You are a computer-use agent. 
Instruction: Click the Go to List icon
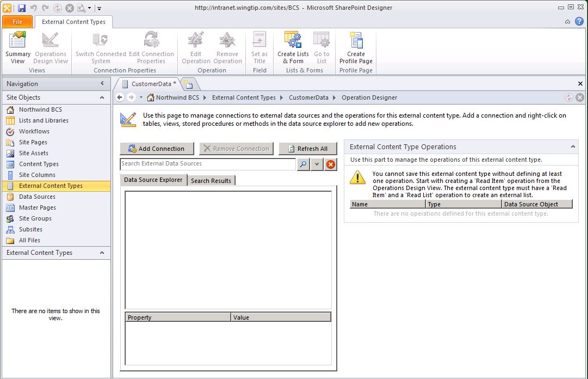[321, 48]
